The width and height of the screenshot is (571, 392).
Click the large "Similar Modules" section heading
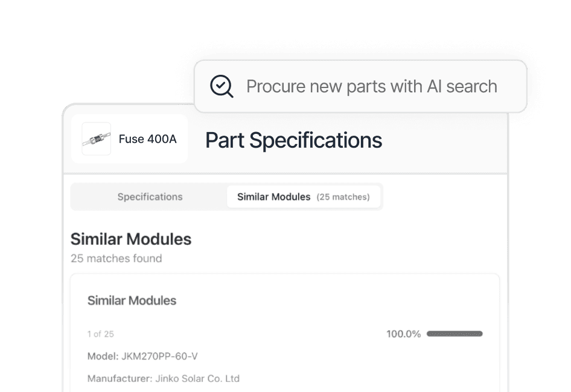click(131, 239)
